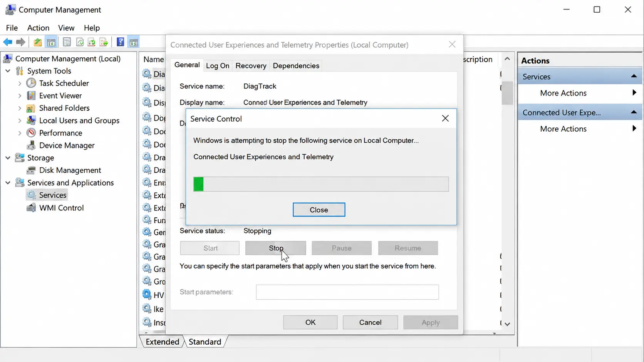Click the Computer Management (Local) root icon
Viewport: 644px width, 362px height.
coord(8,58)
